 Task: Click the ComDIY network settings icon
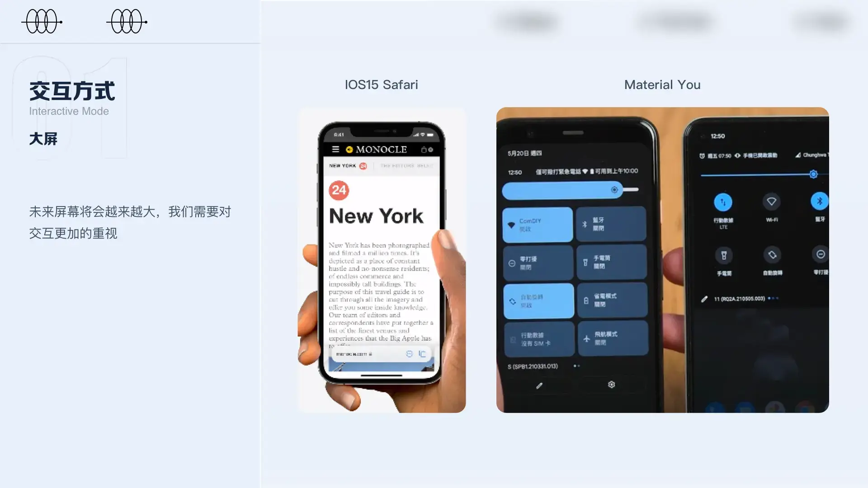point(511,225)
